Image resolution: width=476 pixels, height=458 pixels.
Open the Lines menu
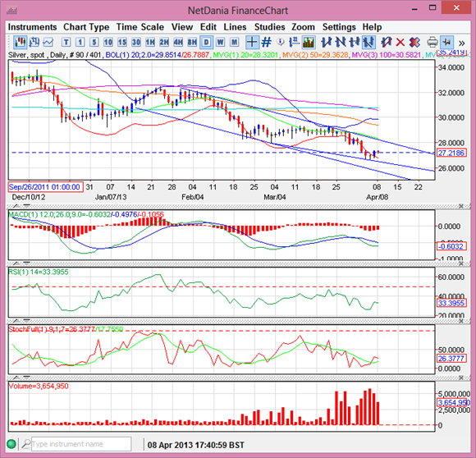tap(235, 27)
